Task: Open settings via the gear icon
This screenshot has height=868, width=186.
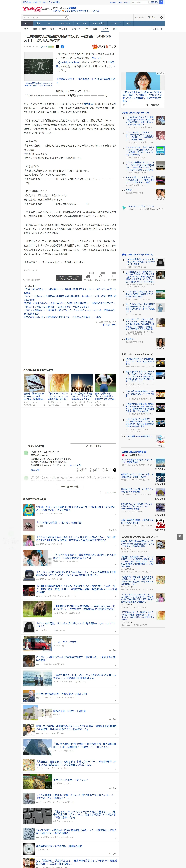Action: coord(161,17)
